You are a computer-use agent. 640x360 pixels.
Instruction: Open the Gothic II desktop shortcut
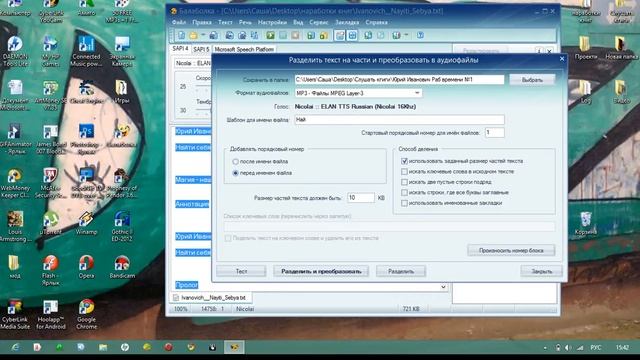coord(122,227)
